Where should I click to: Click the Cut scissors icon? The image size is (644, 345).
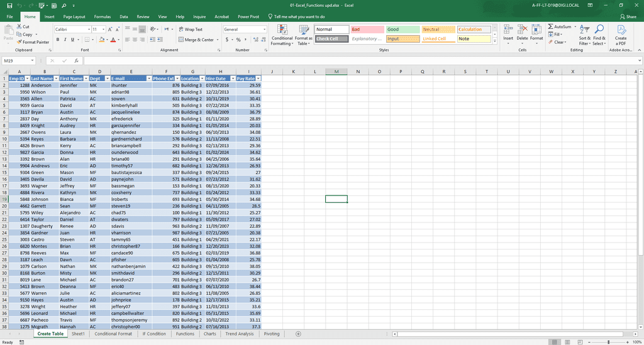pos(19,26)
